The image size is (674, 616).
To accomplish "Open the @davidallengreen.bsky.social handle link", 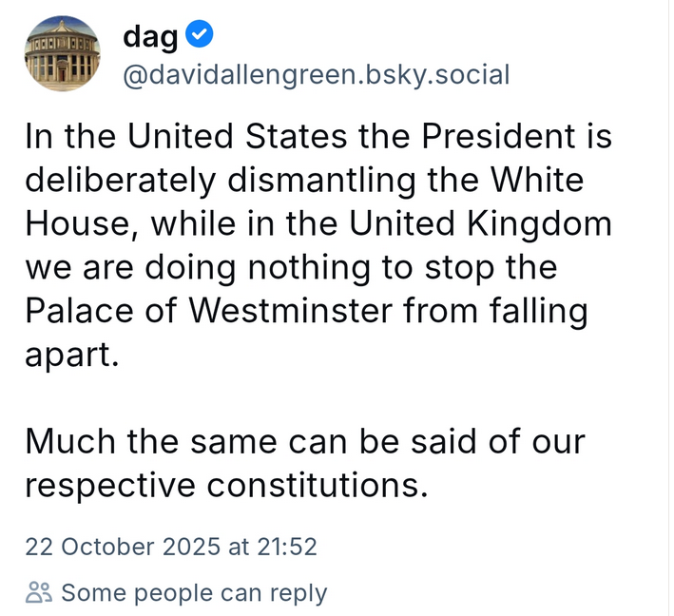I will [x=316, y=74].
